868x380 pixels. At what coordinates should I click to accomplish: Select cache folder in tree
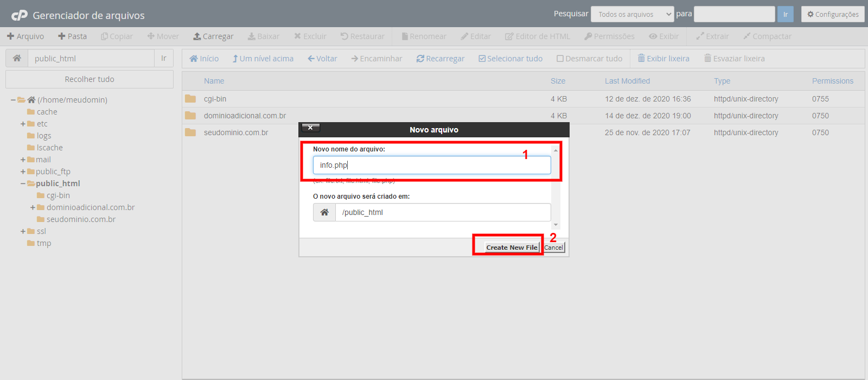point(47,112)
